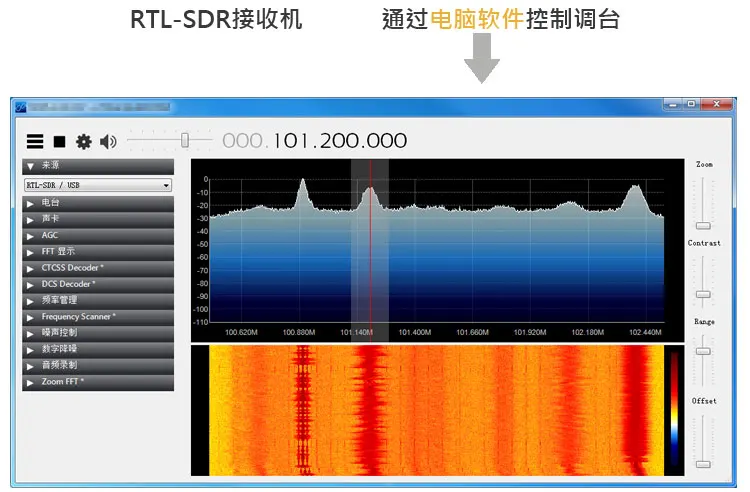Click the 100.620M frequency axis label
Screen dimensions: 750x492
(x=241, y=332)
